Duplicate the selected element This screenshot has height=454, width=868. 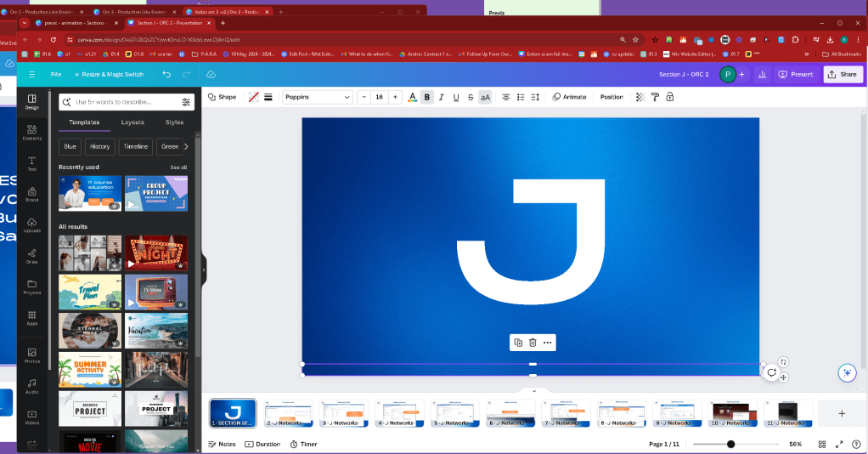[x=518, y=343]
